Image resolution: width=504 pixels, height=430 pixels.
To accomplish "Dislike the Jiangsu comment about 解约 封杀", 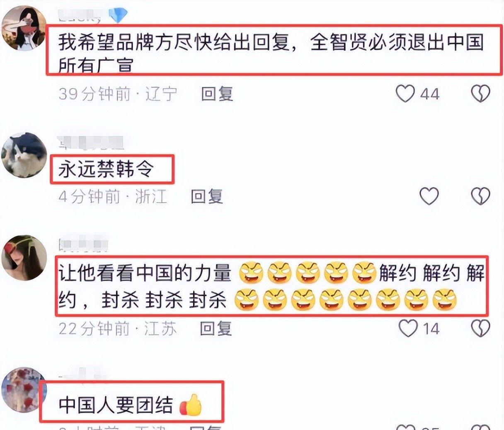I will (481, 329).
